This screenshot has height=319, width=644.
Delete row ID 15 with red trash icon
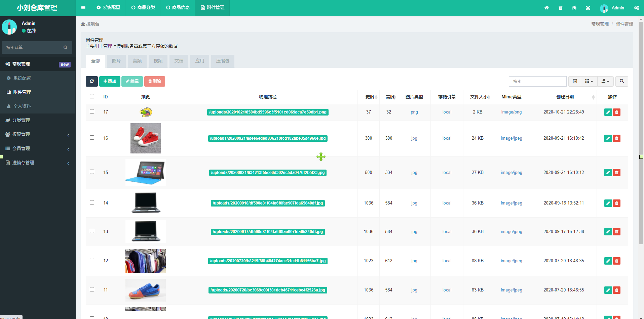point(617,173)
